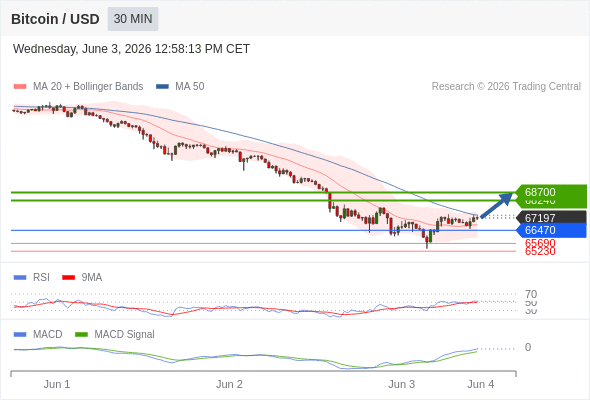Click the Research © 2026 Trading Central credit
This screenshot has height=400, width=590.
[506, 87]
